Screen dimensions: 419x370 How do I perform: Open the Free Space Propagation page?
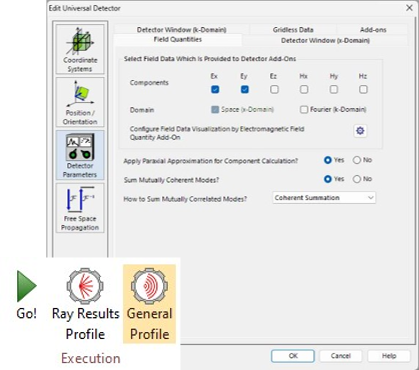point(80,208)
